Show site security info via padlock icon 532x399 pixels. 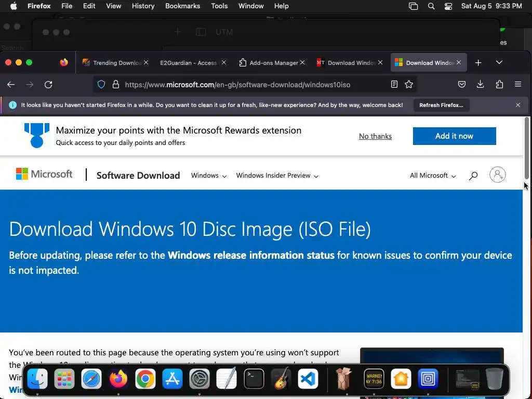116,85
